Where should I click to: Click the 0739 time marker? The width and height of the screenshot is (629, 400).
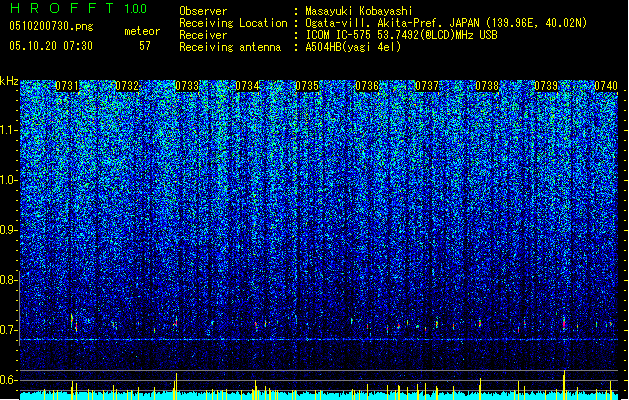tap(546, 86)
